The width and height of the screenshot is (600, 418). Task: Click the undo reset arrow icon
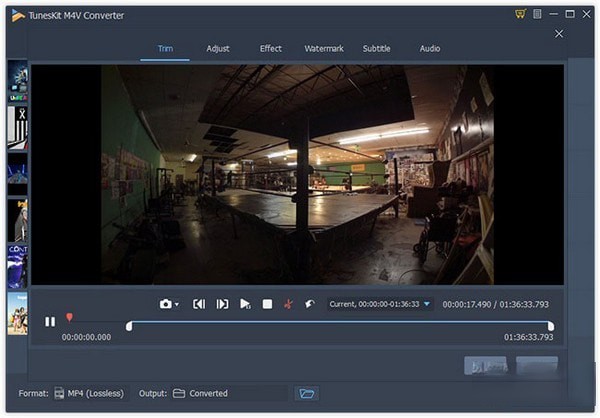click(x=310, y=304)
